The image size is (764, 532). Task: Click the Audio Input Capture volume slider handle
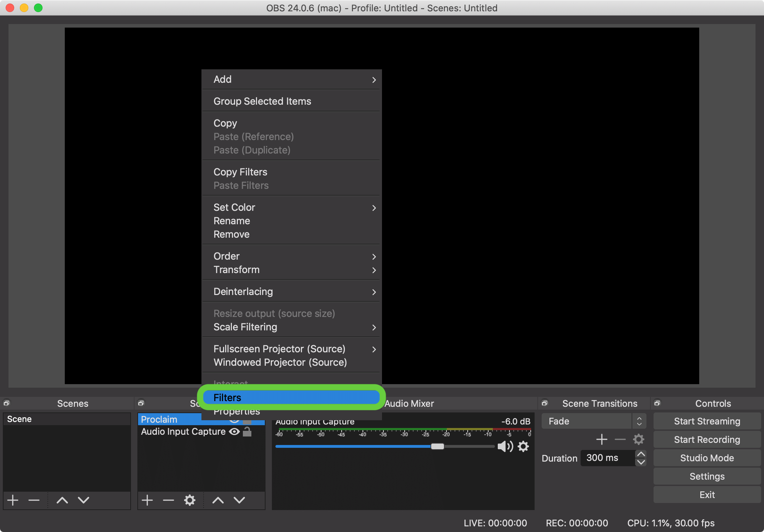click(438, 446)
